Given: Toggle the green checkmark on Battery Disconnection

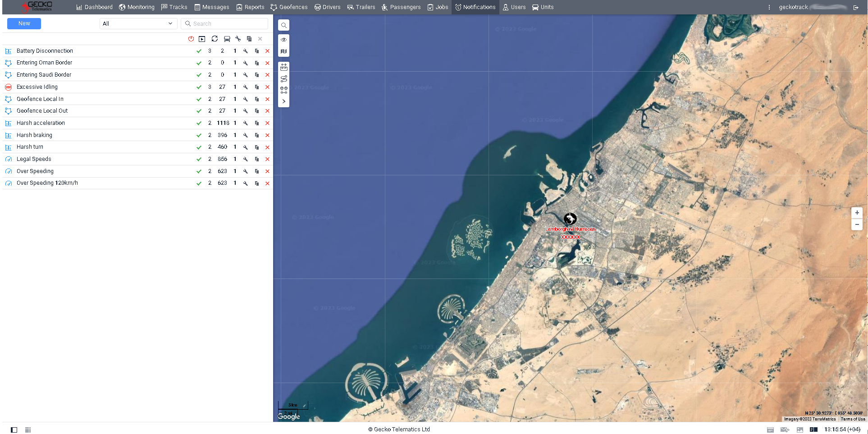Looking at the screenshot, I should pyautogui.click(x=199, y=51).
